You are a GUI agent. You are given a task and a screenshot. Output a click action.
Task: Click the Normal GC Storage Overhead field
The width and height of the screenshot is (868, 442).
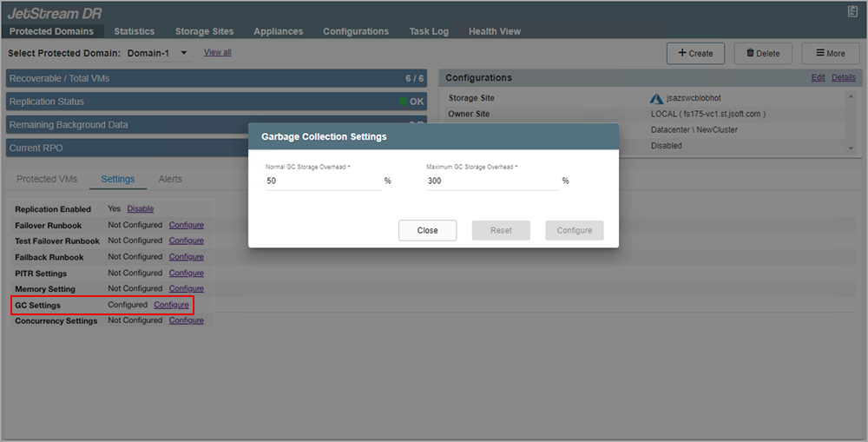click(x=323, y=181)
